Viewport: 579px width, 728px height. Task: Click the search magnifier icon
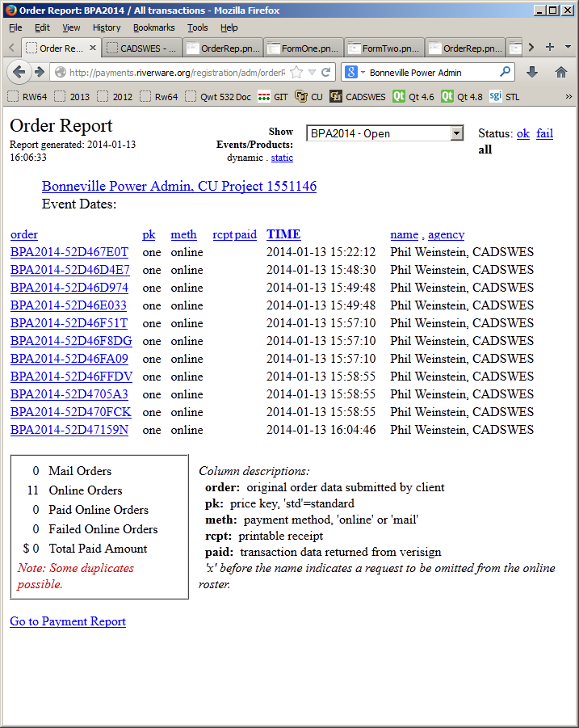505,72
